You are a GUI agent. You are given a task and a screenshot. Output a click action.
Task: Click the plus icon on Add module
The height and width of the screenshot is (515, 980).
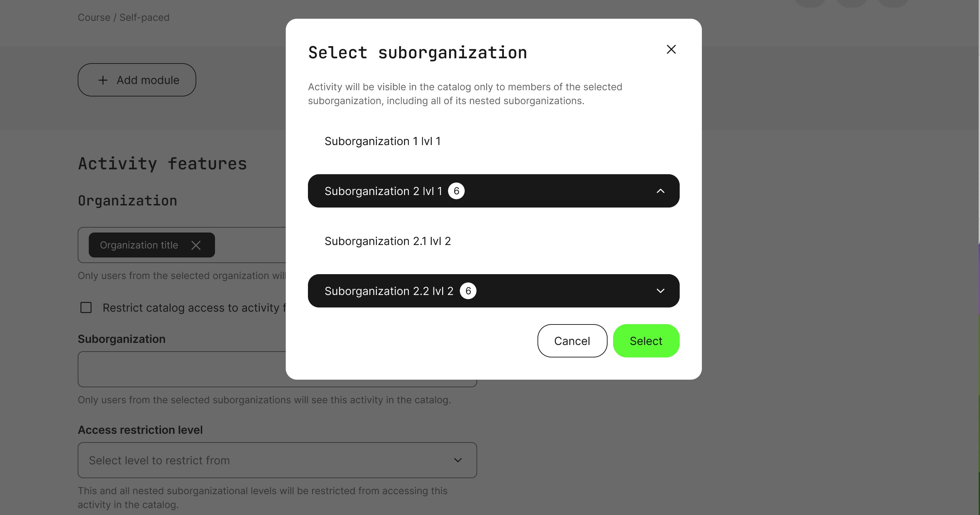(x=103, y=80)
